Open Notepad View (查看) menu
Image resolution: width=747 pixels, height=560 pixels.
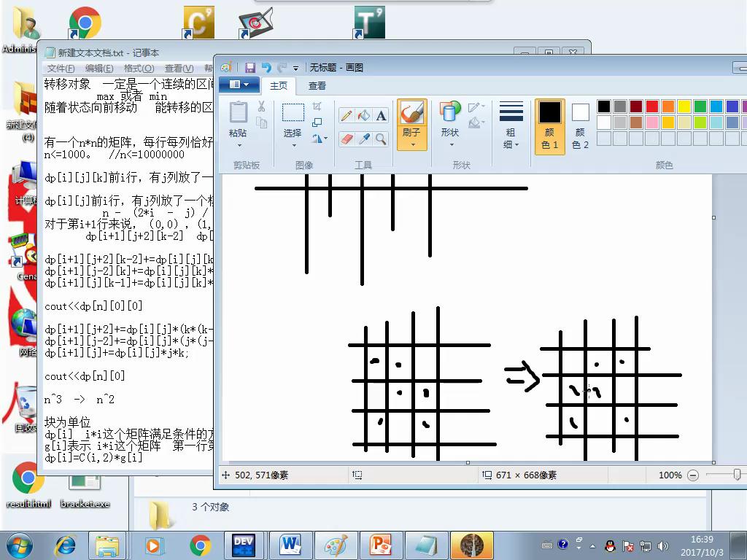click(x=179, y=69)
